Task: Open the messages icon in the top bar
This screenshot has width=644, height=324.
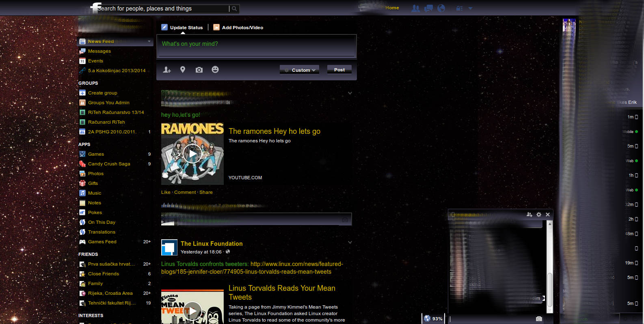Action: point(428,8)
